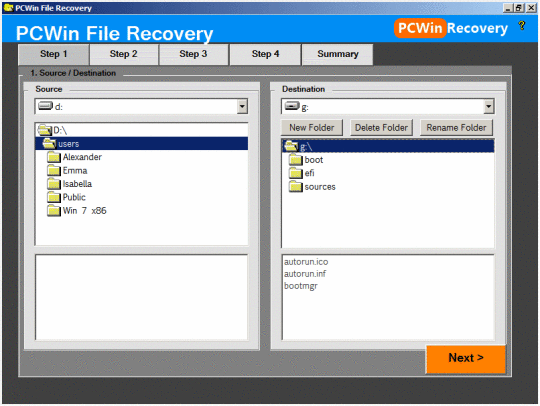The width and height of the screenshot is (540, 406).
Task: Open the Destination drive dropdown arrow
Action: pos(488,106)
